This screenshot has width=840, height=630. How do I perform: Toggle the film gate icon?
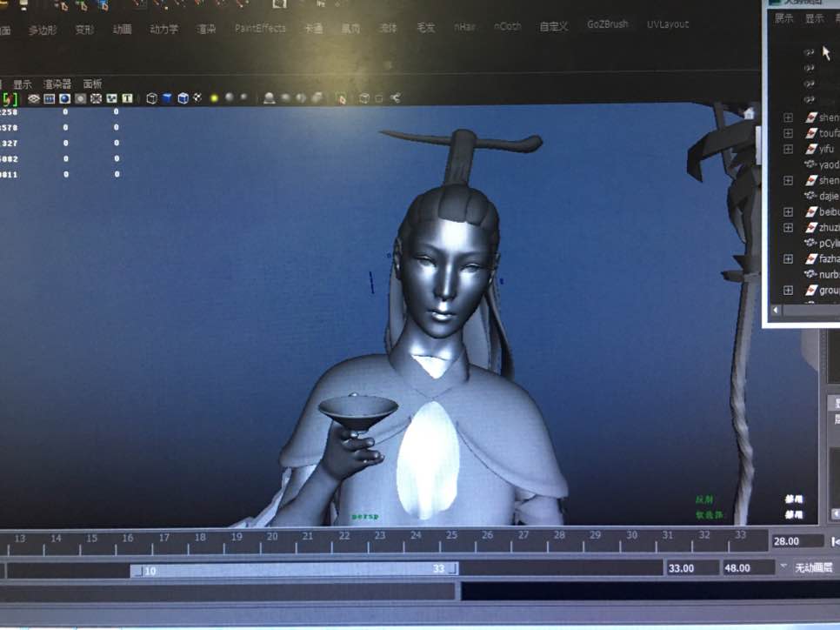tap(111, 98)
